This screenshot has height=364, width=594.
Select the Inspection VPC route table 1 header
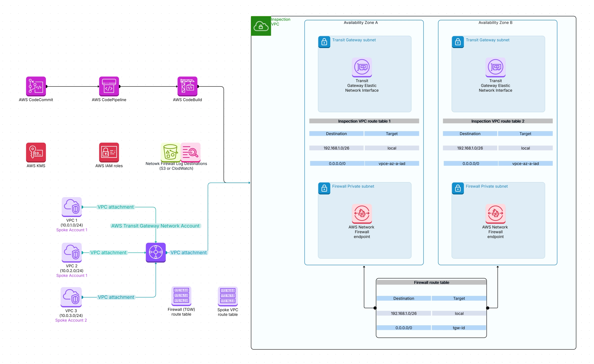pos(364,121)
